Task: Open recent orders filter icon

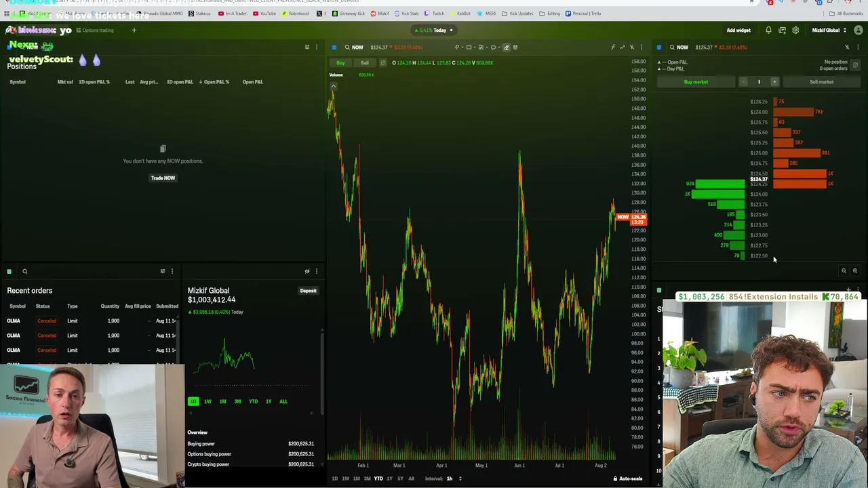Action: (x=163, y=271)
